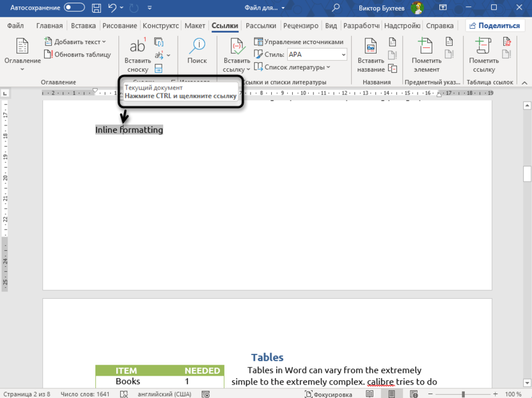Click the Mark Citation icon

tap(484, 54)
